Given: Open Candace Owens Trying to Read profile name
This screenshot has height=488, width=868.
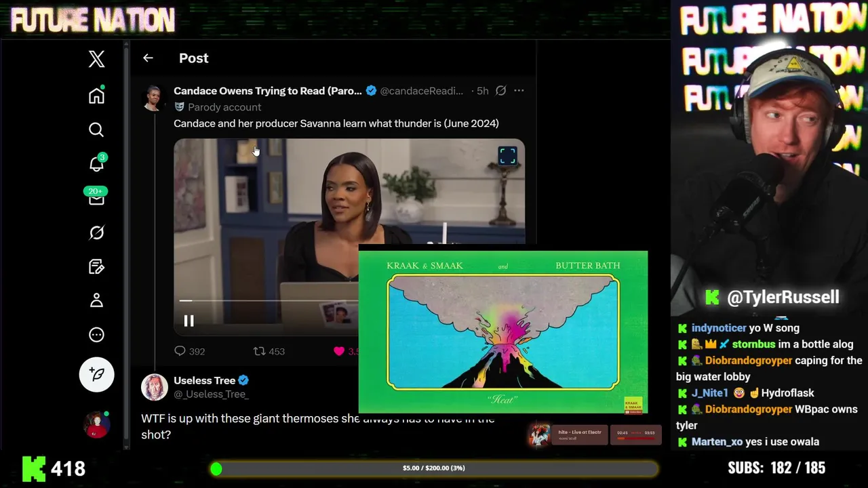Looking at the screenshot, I should (x=267, y=91).
